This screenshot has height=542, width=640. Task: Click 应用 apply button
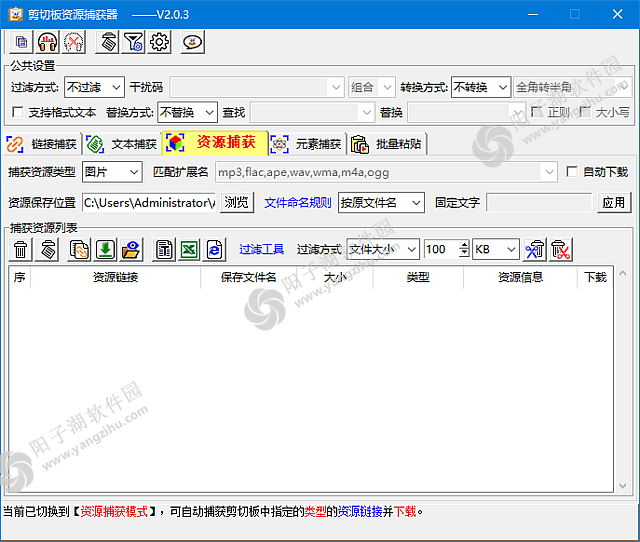(x=614, y=202)
